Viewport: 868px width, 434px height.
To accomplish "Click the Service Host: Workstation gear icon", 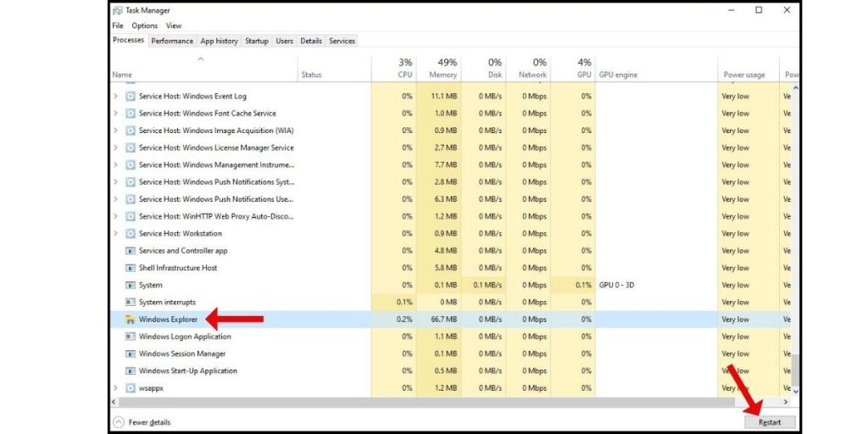I will (130, 234).
